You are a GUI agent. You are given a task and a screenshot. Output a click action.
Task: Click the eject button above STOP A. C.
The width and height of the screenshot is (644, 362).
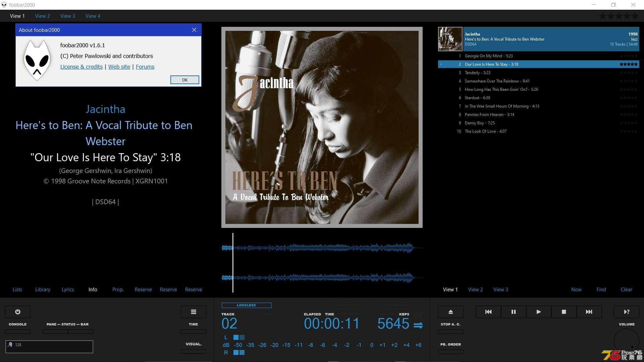[451, 312]
